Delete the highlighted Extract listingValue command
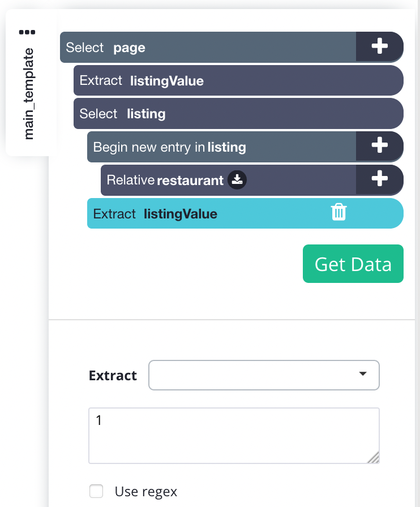The width and height of the screenshot is (420, 507). point(339,212)
